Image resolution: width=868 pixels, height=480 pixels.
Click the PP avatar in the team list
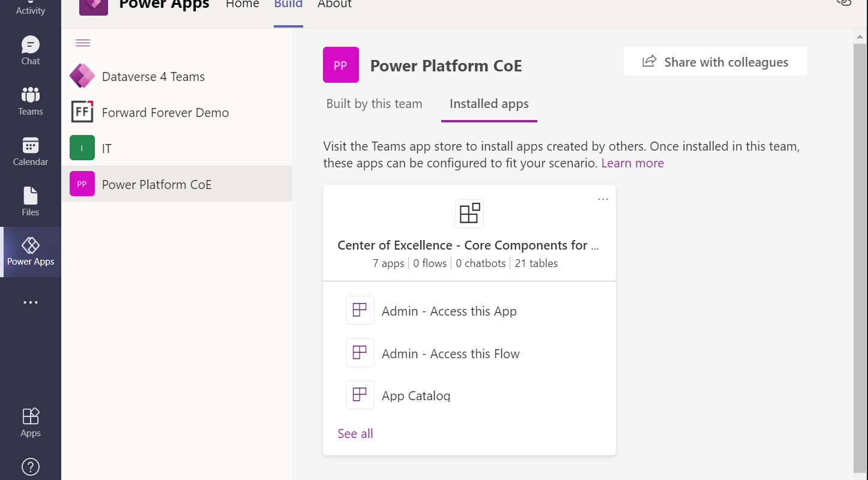82,184
